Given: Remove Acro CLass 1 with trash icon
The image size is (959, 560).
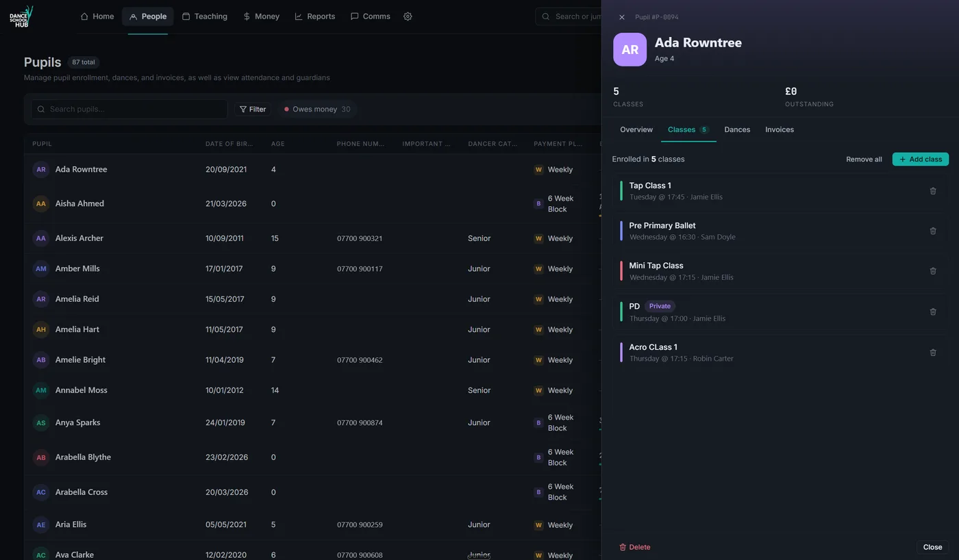Looking at the screenshot, I should coord(932,353).
